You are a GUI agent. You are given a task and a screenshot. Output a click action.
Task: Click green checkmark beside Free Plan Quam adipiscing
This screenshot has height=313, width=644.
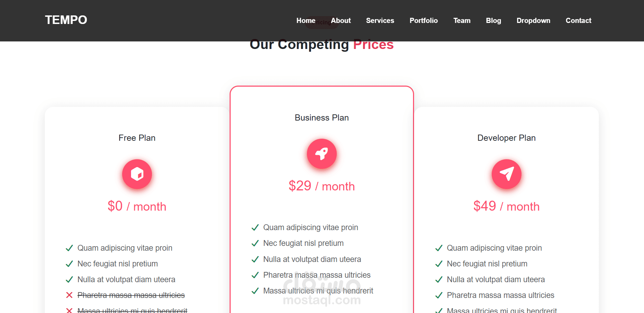pos(69,248)
